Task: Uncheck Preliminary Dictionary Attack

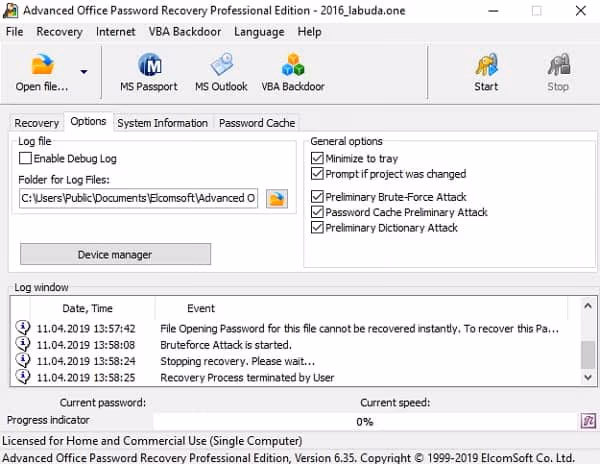Action: tap(317, 227)
